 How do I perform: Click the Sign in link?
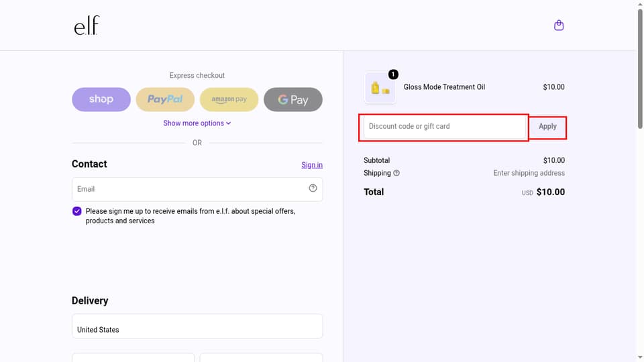(312, 165)
